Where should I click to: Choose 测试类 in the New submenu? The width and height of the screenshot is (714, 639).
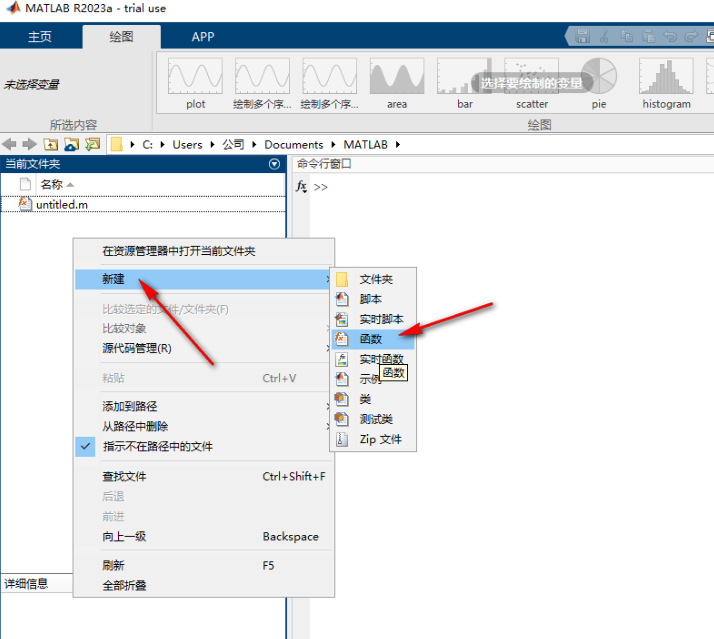pos(373,419)
